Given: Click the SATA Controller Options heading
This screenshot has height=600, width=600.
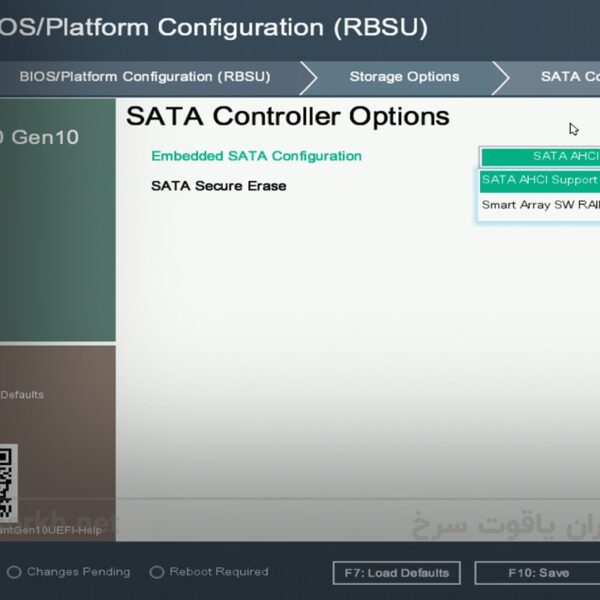Looking at the screenshot, I should coord(287,117).
